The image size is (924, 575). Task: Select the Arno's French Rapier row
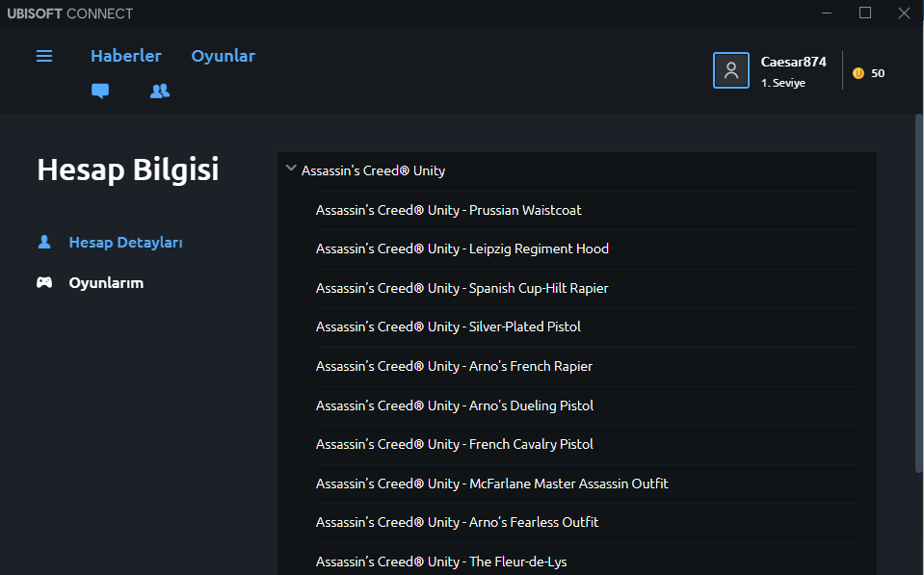587,366
